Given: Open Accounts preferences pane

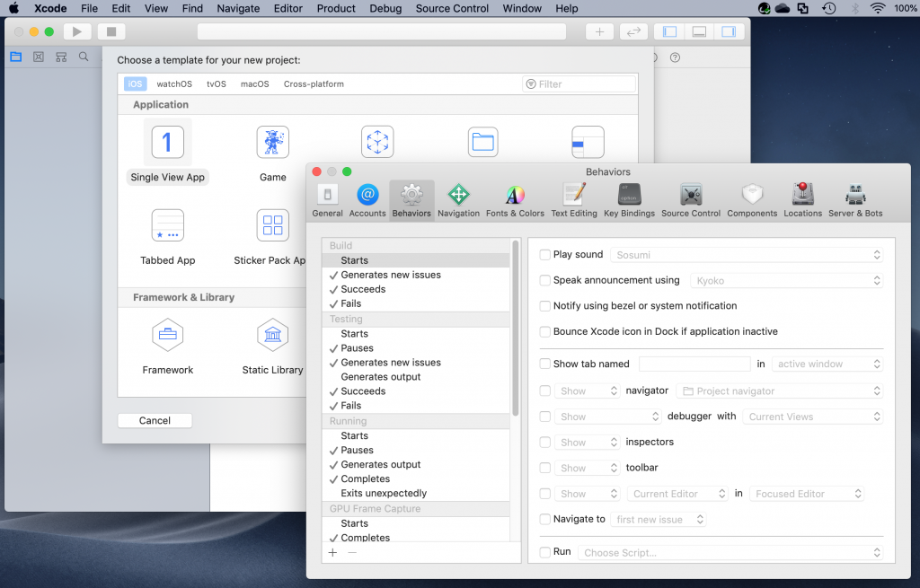Looking at the screenshot, I should pos(367,200).
